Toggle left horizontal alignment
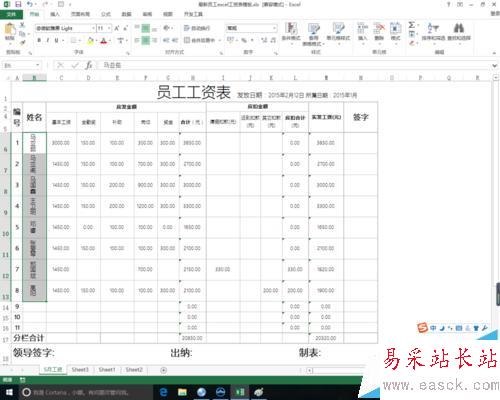This screenshot has width=500, height=400. (137, 40)
